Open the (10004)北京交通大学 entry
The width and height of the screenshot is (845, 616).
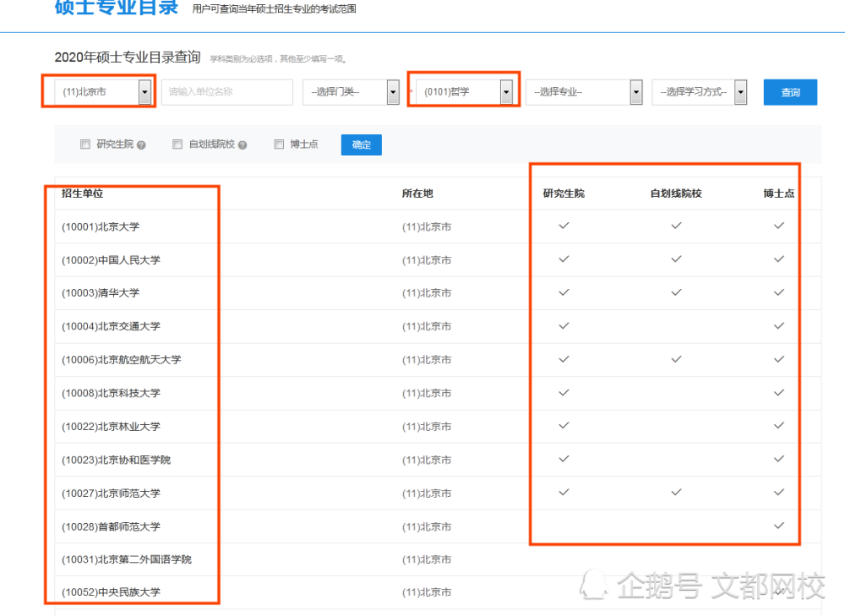tap(111, 327)
